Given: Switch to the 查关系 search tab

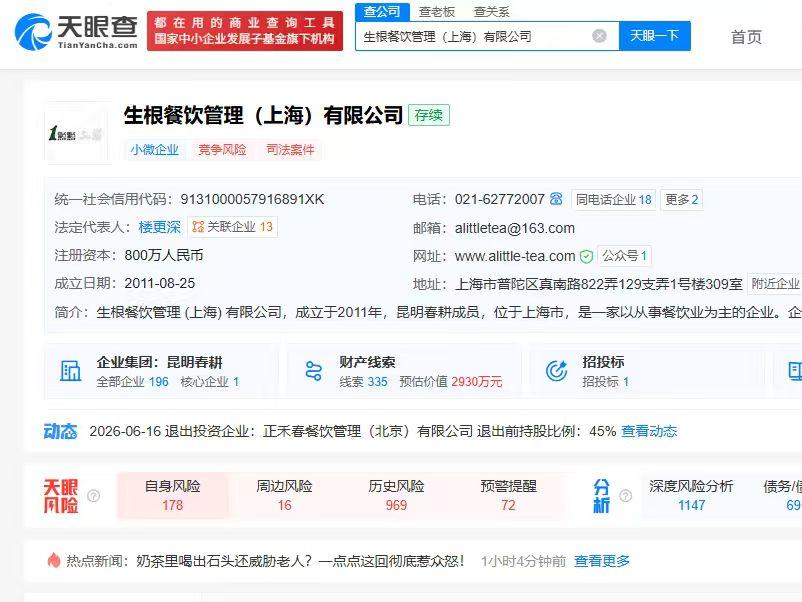Looking at the screenshot, I should pyautogui.click(x=492, y=12).
